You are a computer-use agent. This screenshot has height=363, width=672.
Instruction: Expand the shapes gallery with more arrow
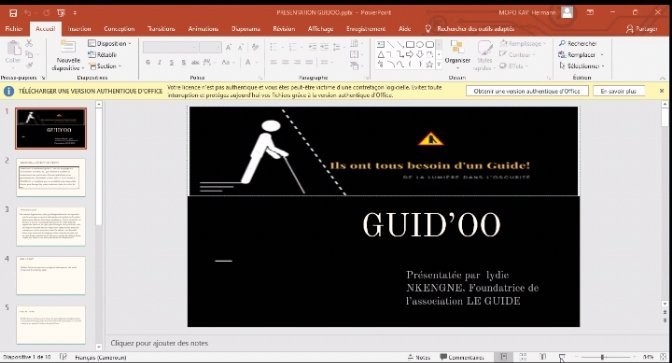pos(439,65)
